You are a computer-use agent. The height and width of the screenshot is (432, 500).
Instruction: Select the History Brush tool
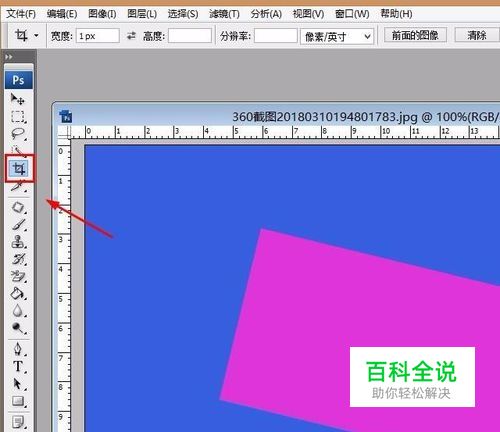point(18,259)
